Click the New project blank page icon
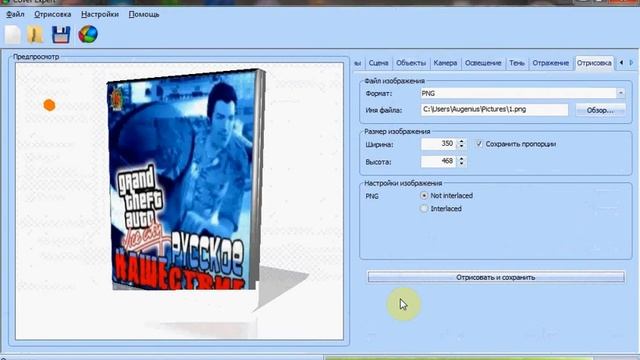The width and height of the screenshot is (640, 360). point(13,34)
